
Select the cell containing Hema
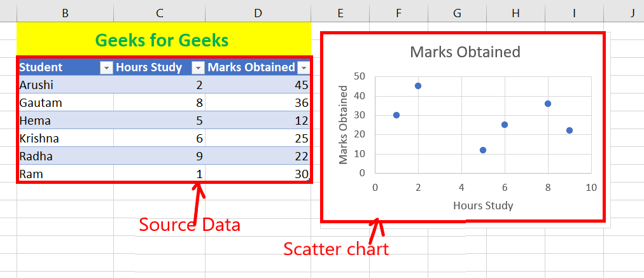[66, 120]
